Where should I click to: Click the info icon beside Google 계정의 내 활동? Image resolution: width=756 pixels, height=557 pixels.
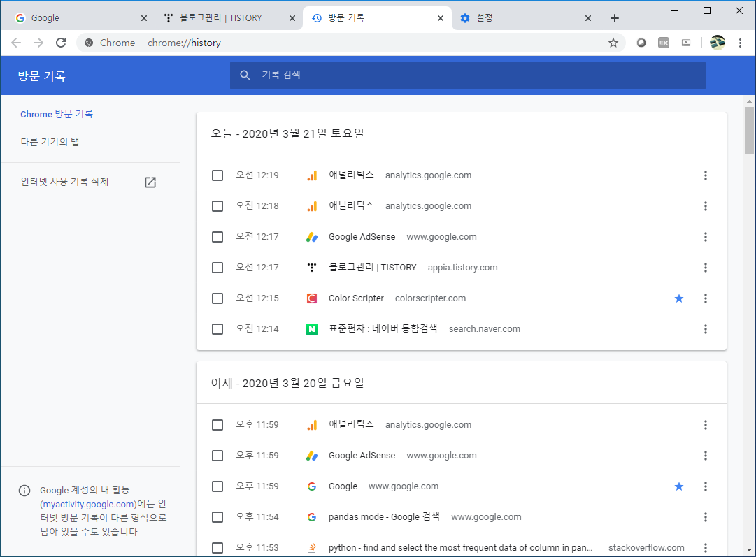[24, 491]
